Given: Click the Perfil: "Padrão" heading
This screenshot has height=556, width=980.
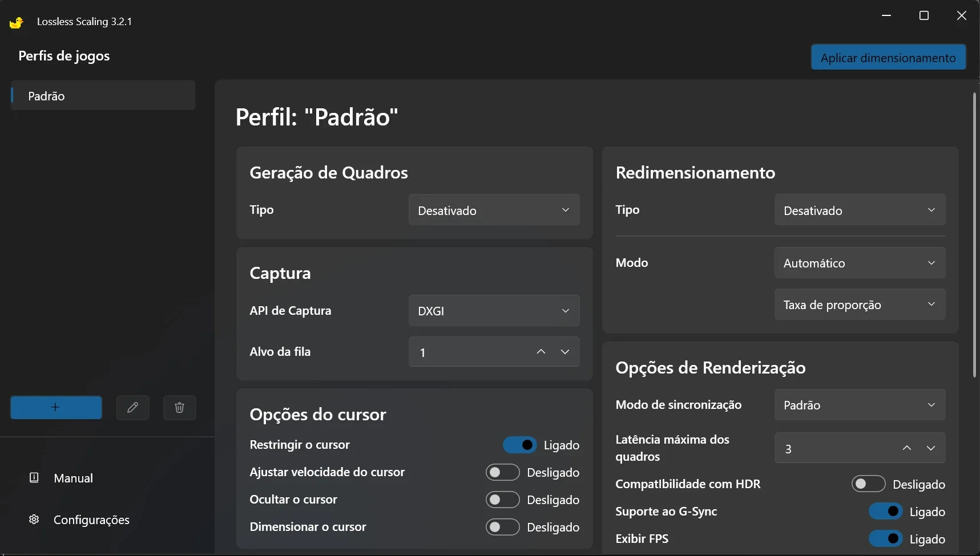Looking at the screenshot, I should point(317,117).
